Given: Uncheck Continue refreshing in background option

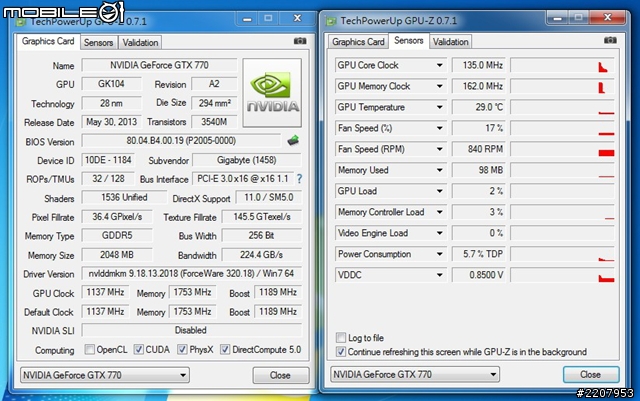Looking at the screenshot, I should click(x=341, y=352).
